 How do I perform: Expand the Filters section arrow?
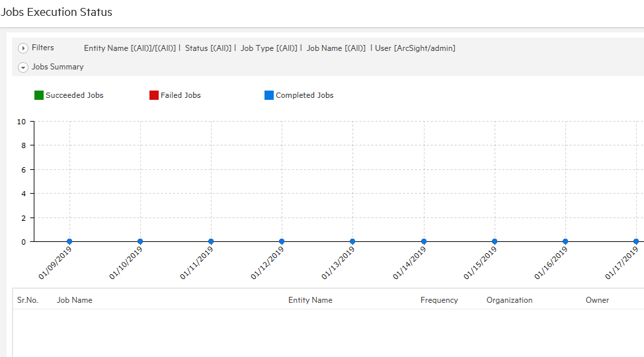click(23, 48)
